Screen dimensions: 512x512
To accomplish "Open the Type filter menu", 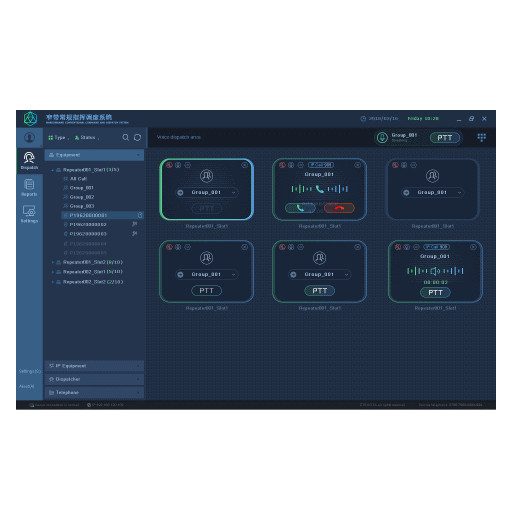I will click(58, 138).
